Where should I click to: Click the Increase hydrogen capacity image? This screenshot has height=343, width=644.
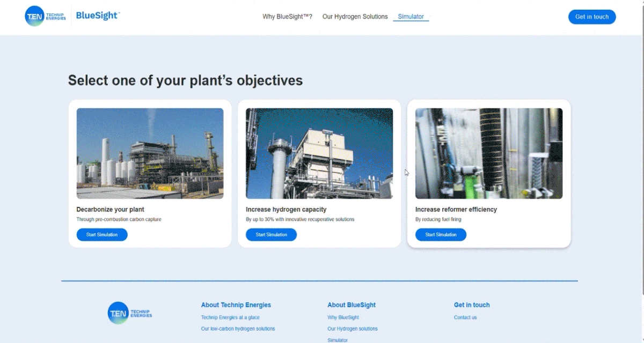click(319, 153)
